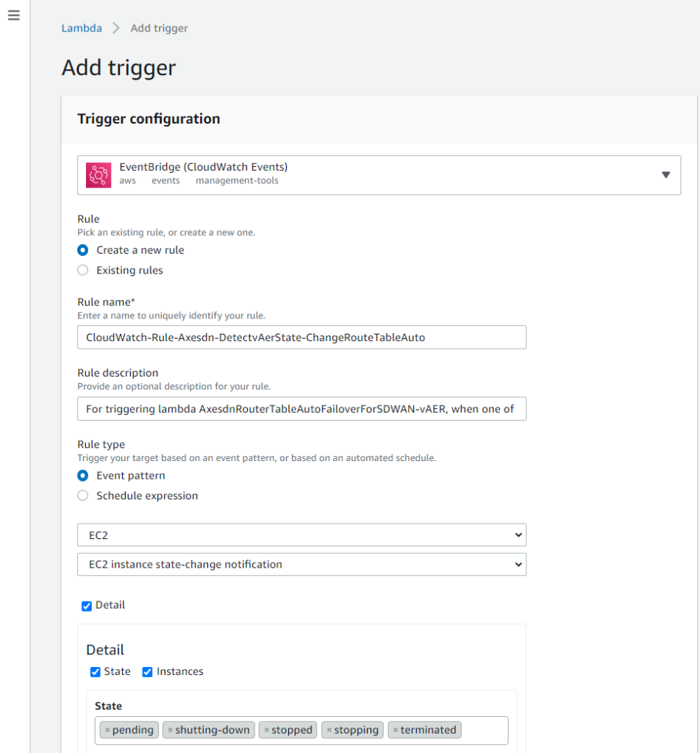Remove the stopping state tag
This screenshot has width=700, height=753.
pos(329,730)
